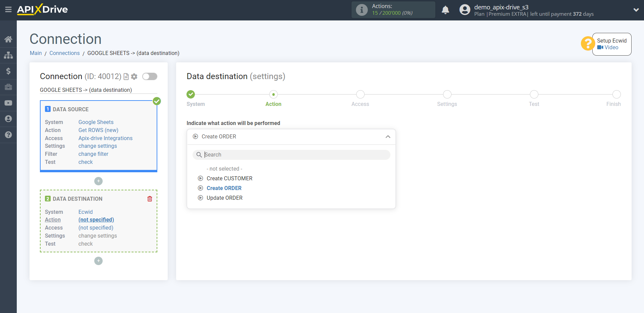Click the account avatar icon
Image resolution: width=644 pixels, height=313 pixels.
pos(465,10)
